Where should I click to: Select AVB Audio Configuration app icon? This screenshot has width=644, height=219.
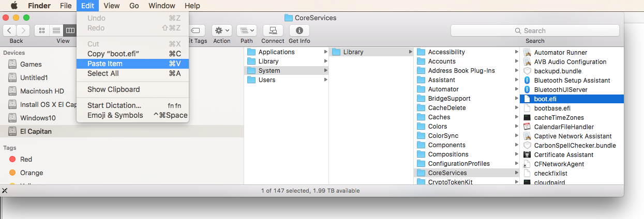pyautogui.click(x=527, y=61)
